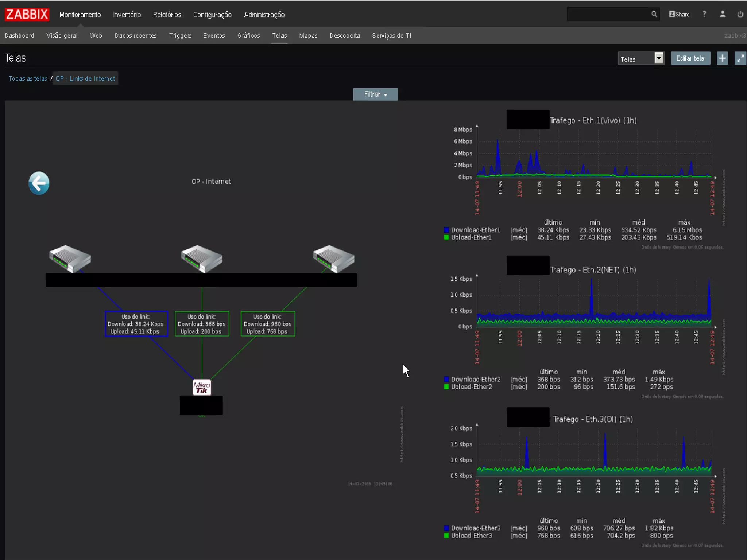Go to the Triggers tab
Screen dimensions: 747x560
click(x=180, y=35)
